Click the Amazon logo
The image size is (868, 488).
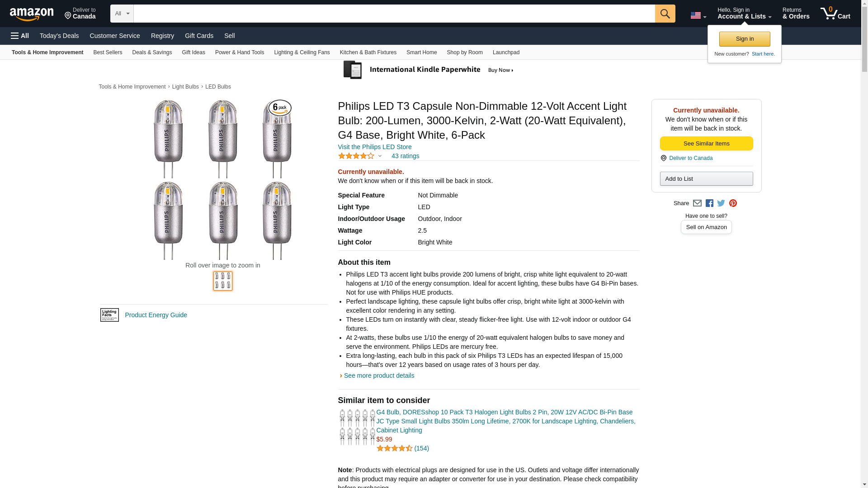click(x=32, y=14)
